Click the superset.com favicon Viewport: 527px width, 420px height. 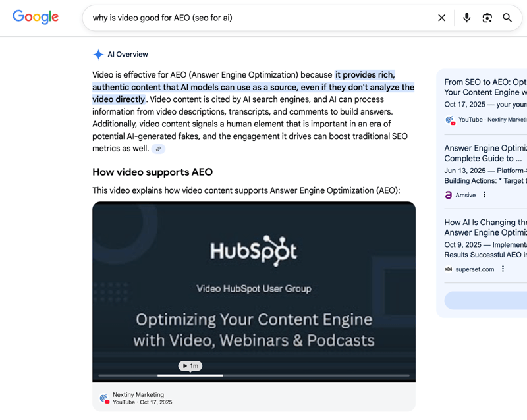449,269
